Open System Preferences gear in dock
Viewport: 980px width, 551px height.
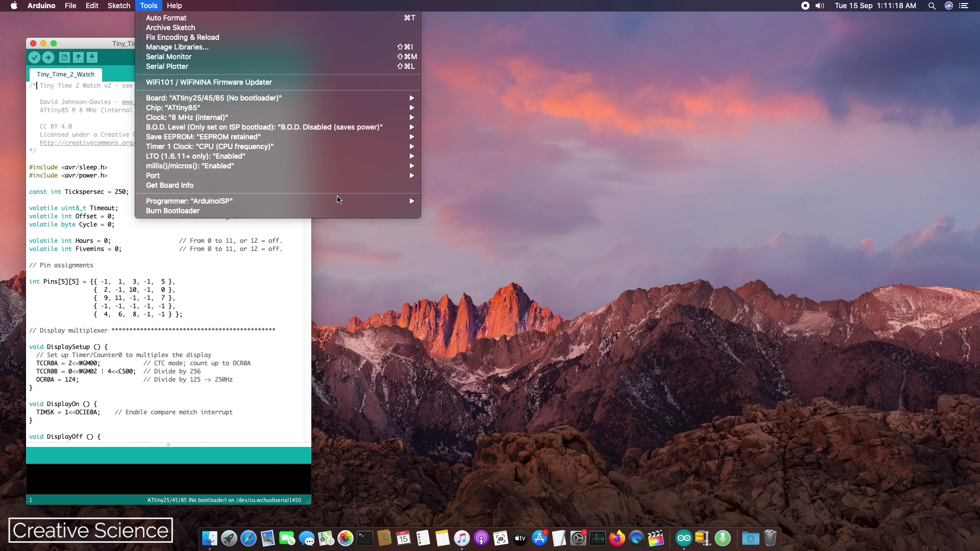tap(578, 538)
